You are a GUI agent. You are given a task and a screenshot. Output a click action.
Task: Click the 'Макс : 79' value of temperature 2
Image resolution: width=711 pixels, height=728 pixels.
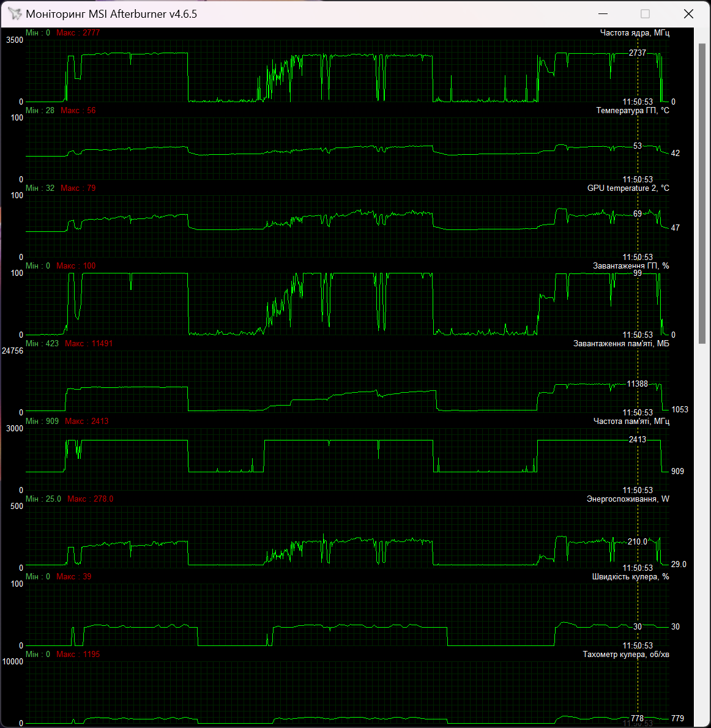coord(78,188)
